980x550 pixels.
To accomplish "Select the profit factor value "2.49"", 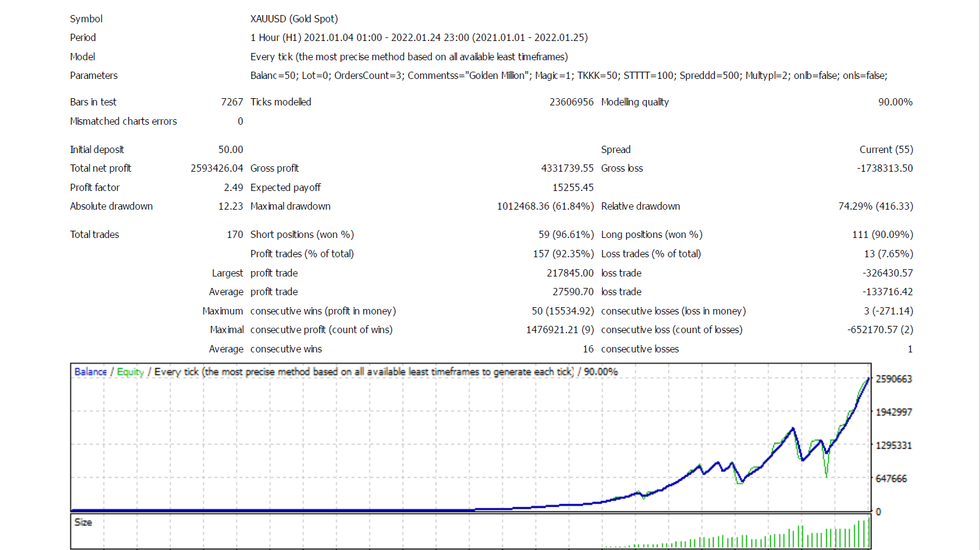I will click(x=233, y=187).
